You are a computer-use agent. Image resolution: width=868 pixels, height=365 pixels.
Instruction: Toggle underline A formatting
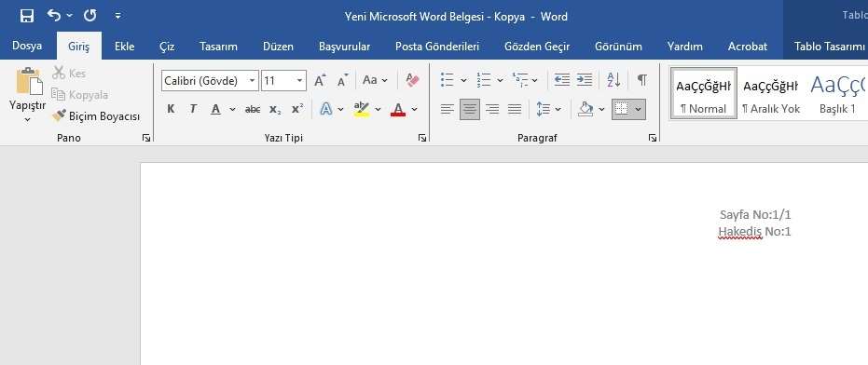pyautogui.click(x=216, y=109)
